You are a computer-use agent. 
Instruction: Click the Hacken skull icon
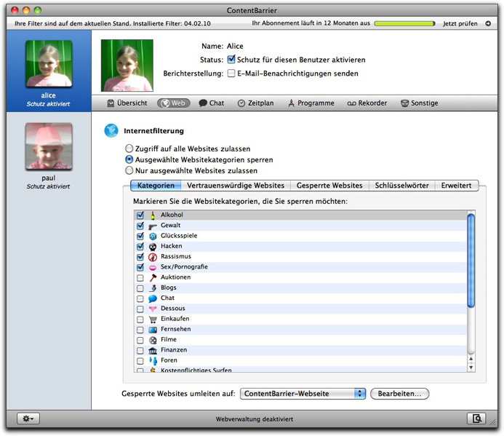tap(153, 247)
